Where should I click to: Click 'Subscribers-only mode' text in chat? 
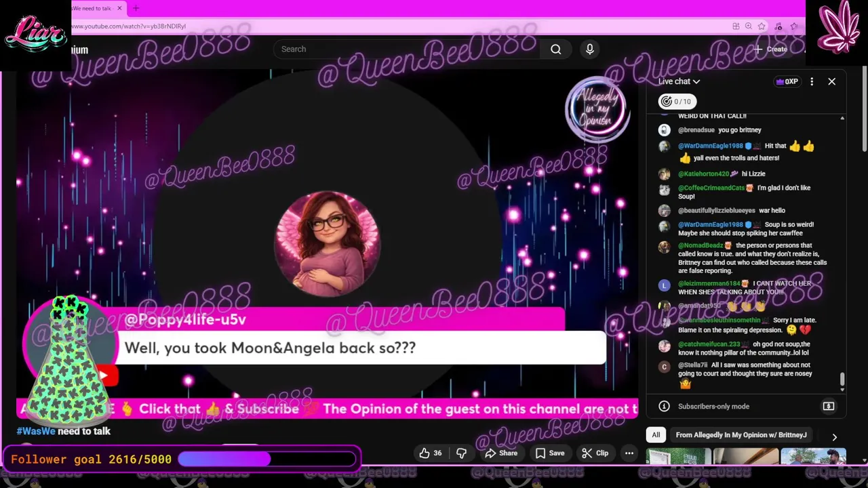click(713, 407)
